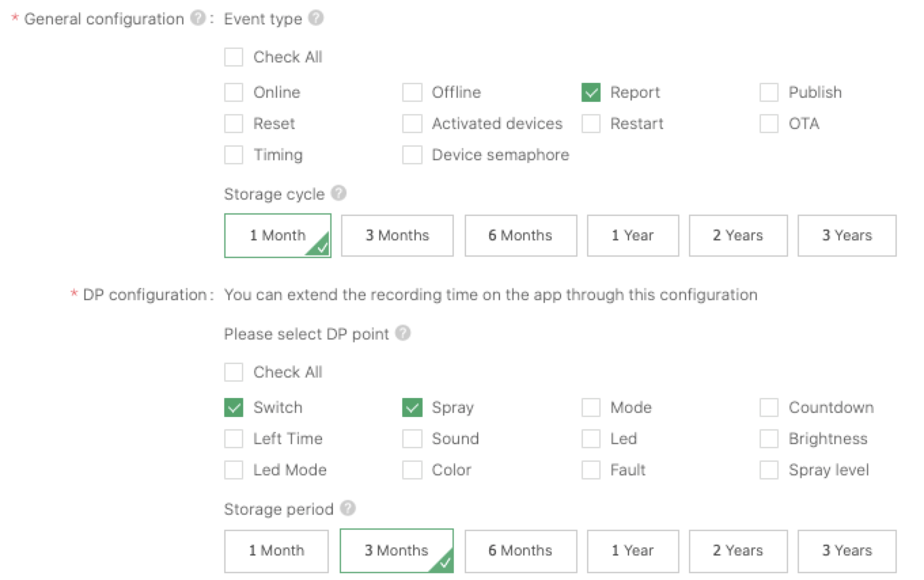Enable the Sound DP checkbox
924x580 pixels.
coord(412,439)
